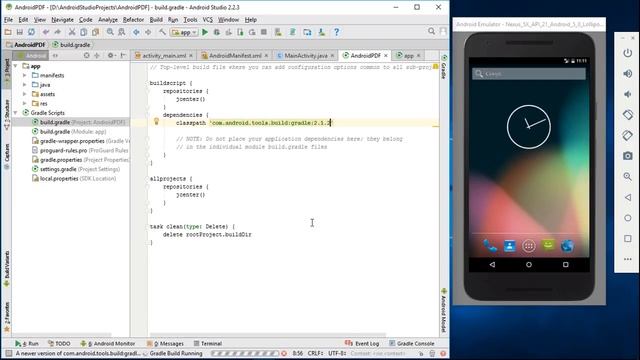The height and width of the screenshot is (360, 640).
Task: Open the Build menu
Action: click(156, 20)
